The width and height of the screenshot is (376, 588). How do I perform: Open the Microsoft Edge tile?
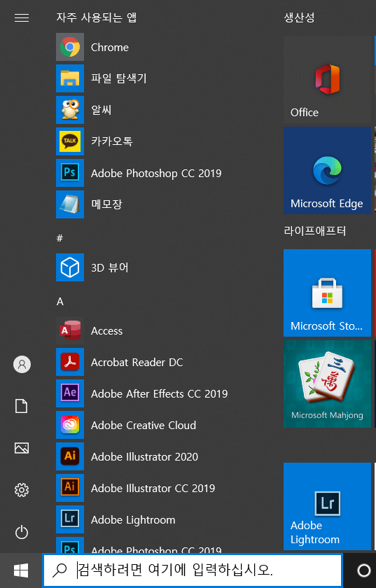(x=327, y=170)
